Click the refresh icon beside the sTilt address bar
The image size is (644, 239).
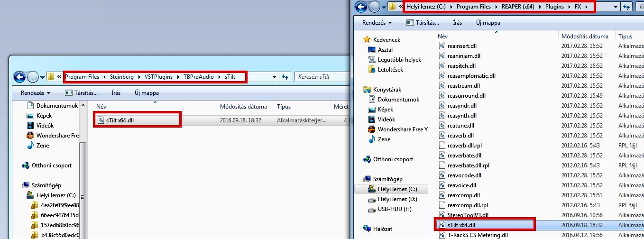click(x=285, y=77)
